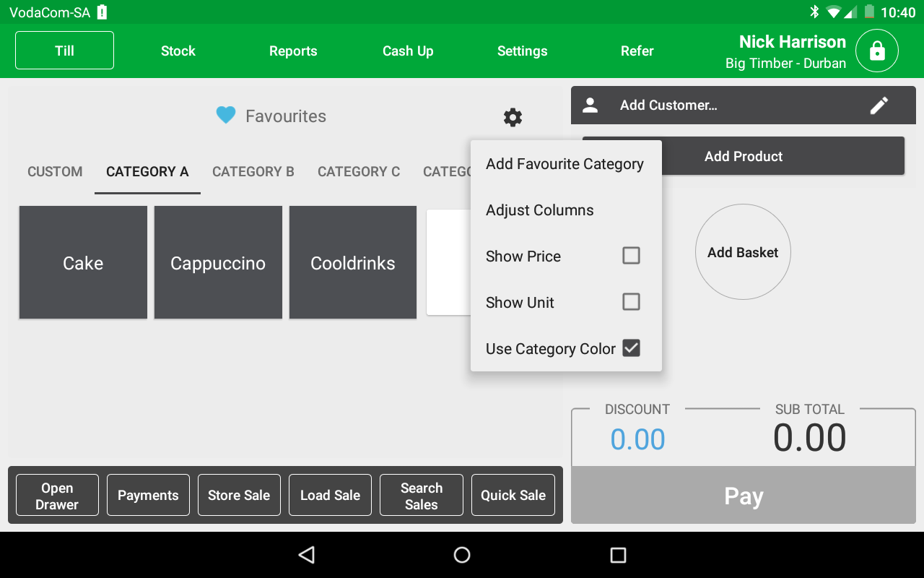924x578 pixels.
Task: Enable the Show Unit checkbox
Action: pyautogui.click(x=631, y=302)
